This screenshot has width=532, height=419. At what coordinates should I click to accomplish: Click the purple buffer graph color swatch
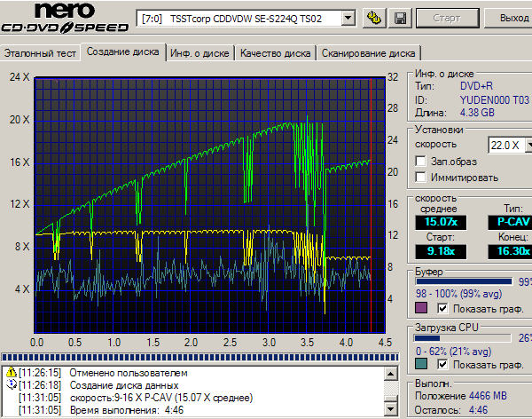(421, 308)
